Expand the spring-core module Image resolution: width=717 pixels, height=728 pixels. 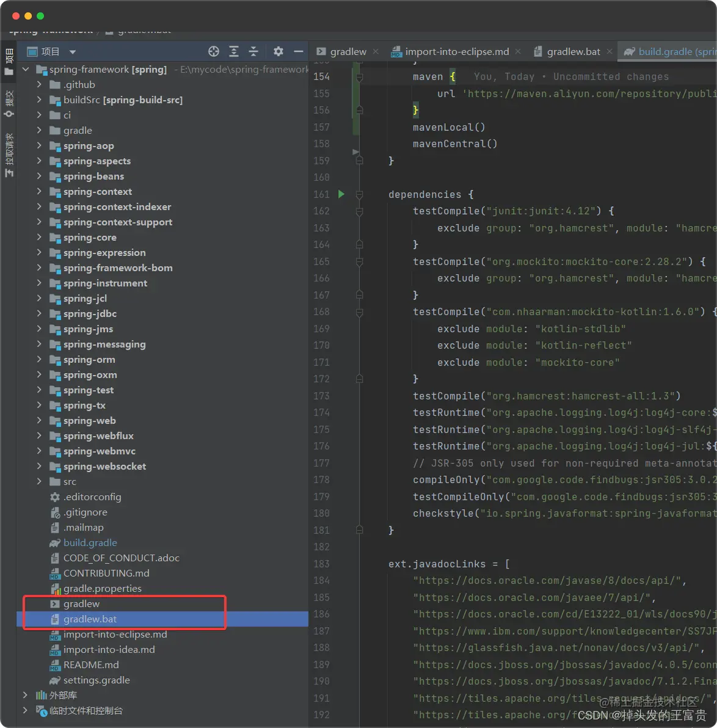pos(40,237)
